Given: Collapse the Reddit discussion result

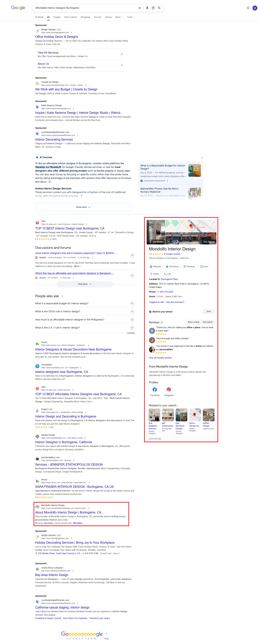Looking at the screenshot, I should tap(132, 255).
